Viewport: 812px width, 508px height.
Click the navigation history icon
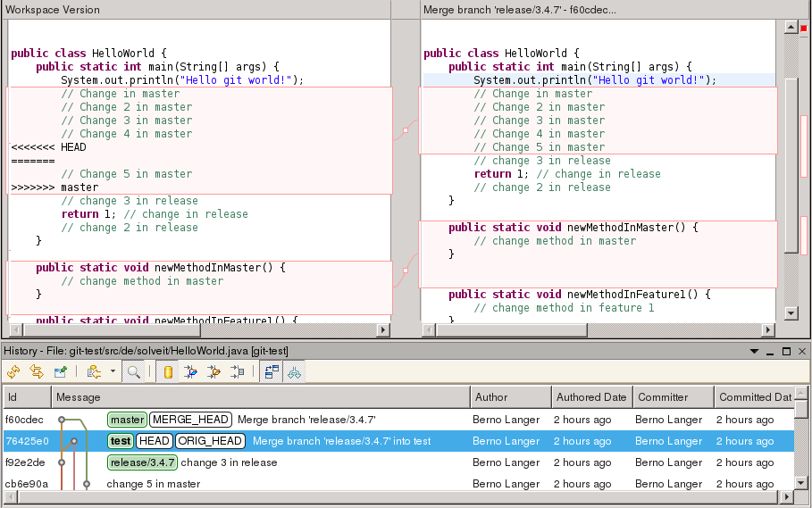pos(93,372)
